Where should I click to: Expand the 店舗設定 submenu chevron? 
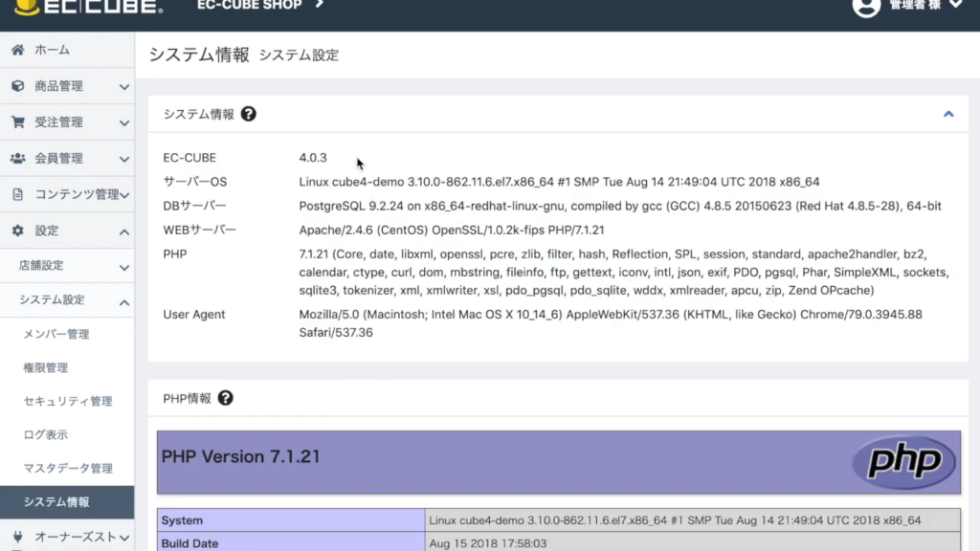[124, 267]
